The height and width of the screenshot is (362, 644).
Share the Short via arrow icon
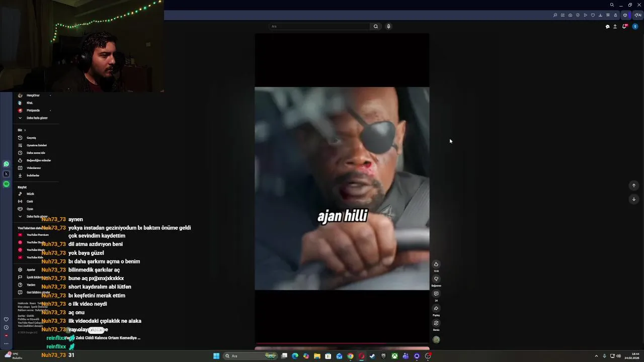436,308
